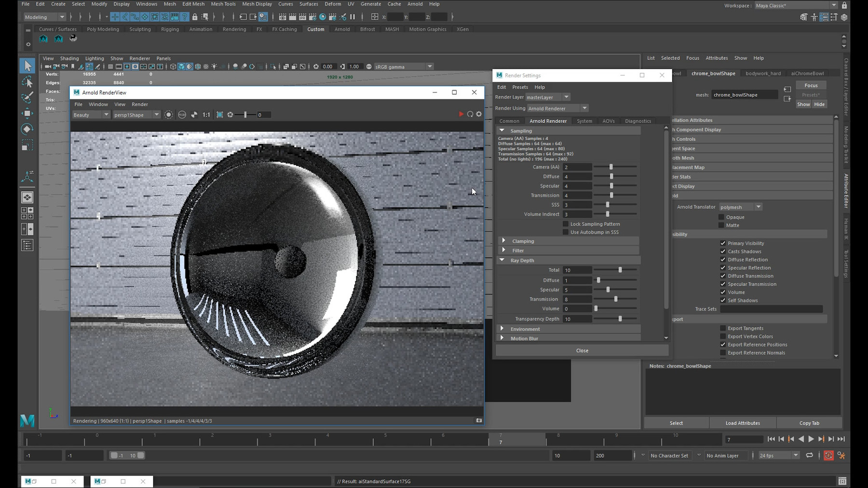Go to start of playback range

(x=771, y=439)
